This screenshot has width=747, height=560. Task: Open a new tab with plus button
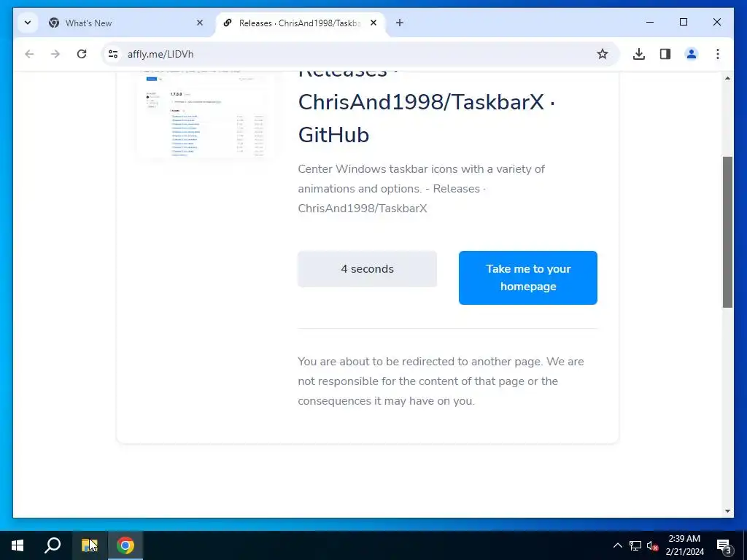[400, 23]
